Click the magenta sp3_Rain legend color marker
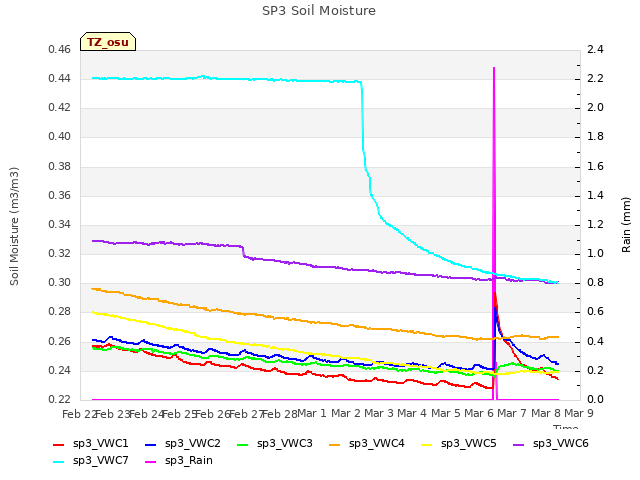The height and width of the screenshot is (480, 640). tap(151, 462)
